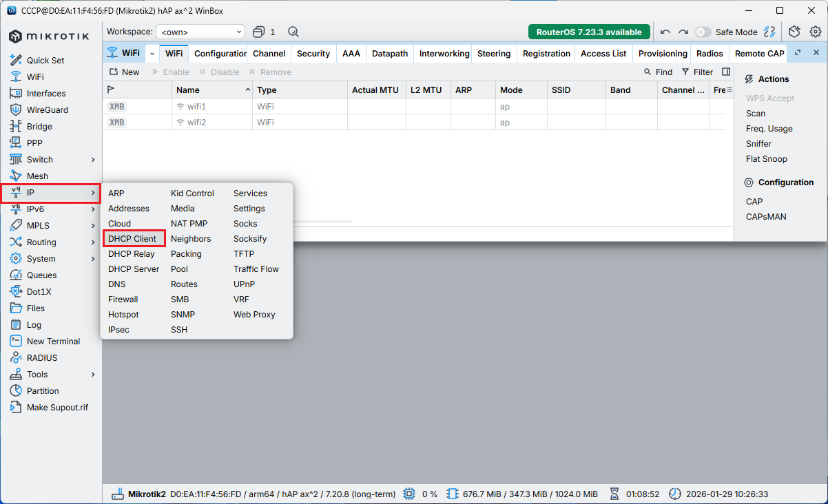Open the Access List tab
Image resolution: width=828 pixels, height=504 pixels.
(x=603, y=54)
